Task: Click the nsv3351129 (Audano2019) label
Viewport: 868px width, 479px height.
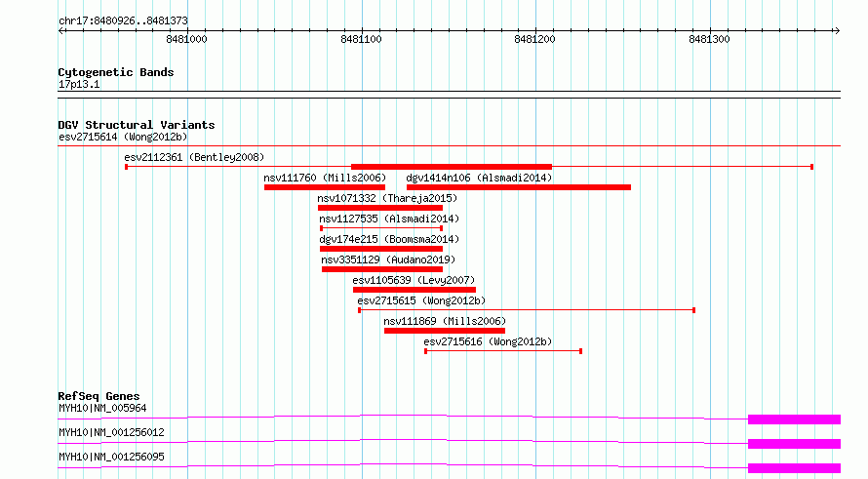Action: pos(388,259)
